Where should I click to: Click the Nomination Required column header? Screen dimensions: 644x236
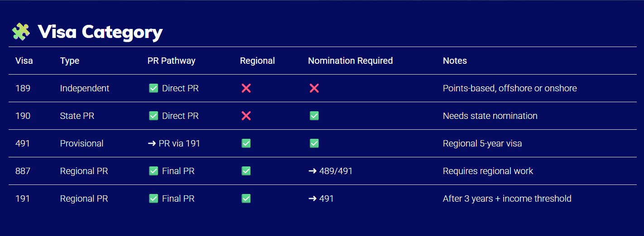[350, 61]
